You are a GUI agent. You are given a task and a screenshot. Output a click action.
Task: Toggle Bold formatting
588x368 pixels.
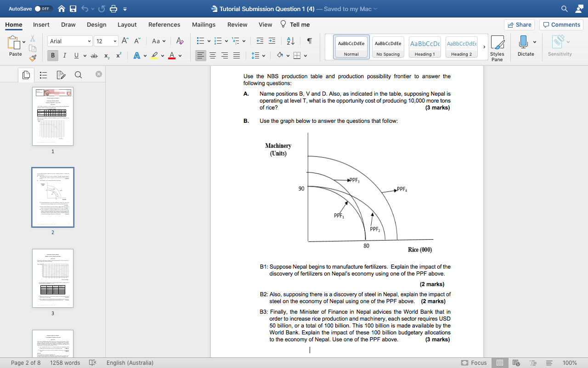tap(53, 56)
